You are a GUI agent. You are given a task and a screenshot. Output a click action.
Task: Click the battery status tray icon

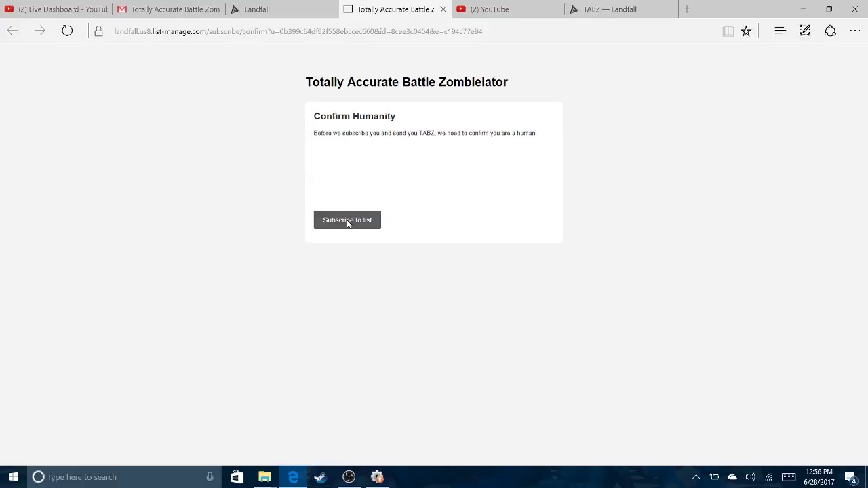tap(714, 476)
